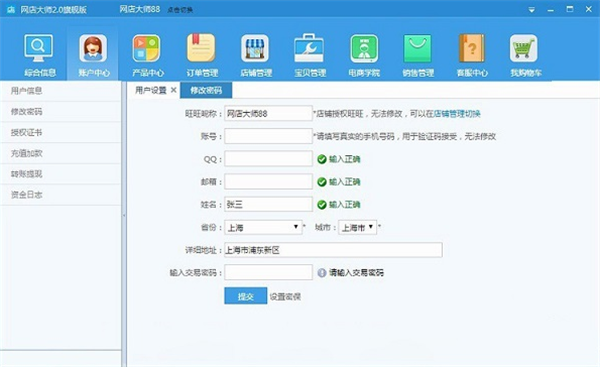This screenshot has width=600, height=367.
Task: Select 账户中心 account center icon
Action: click(93, 48)
